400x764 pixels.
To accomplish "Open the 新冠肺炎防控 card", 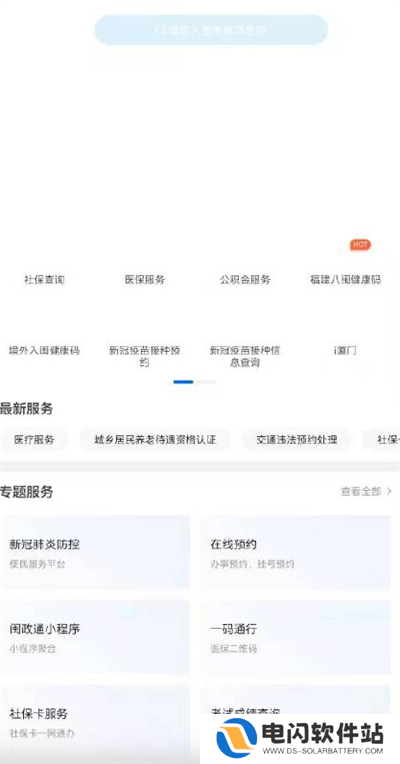I will (x=95, y=553).
